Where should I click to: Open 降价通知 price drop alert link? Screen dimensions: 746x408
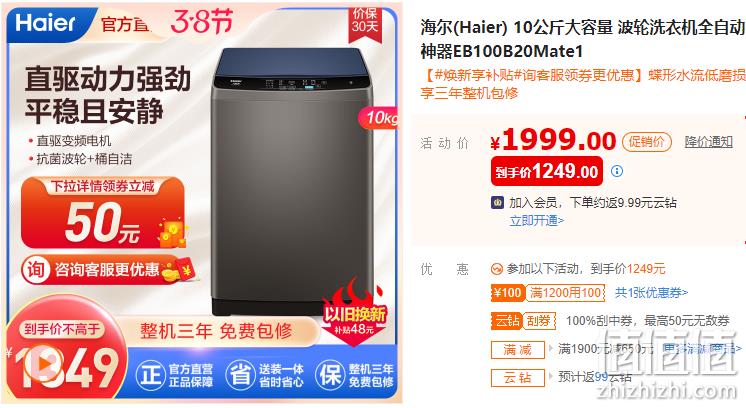coord(708,141)
